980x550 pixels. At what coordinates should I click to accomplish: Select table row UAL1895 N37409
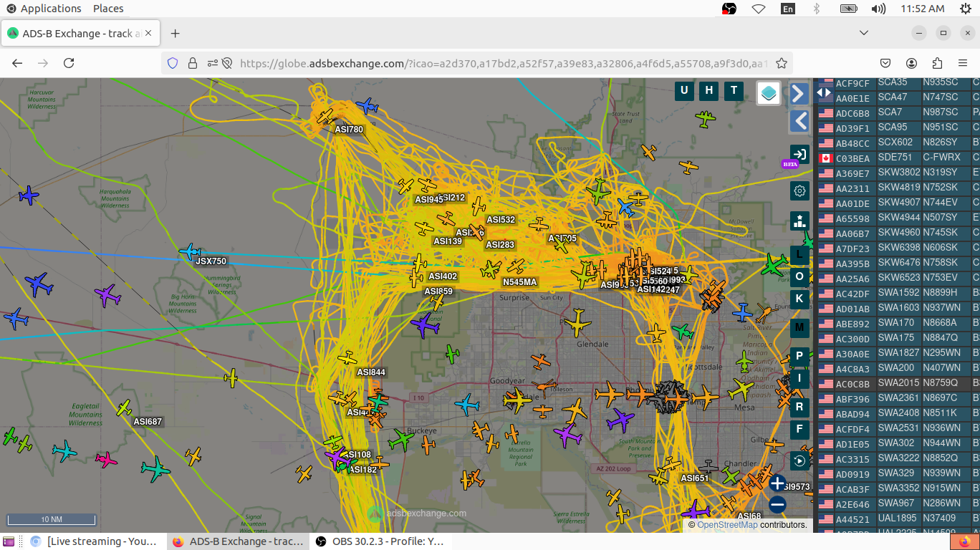coord(898,518)
